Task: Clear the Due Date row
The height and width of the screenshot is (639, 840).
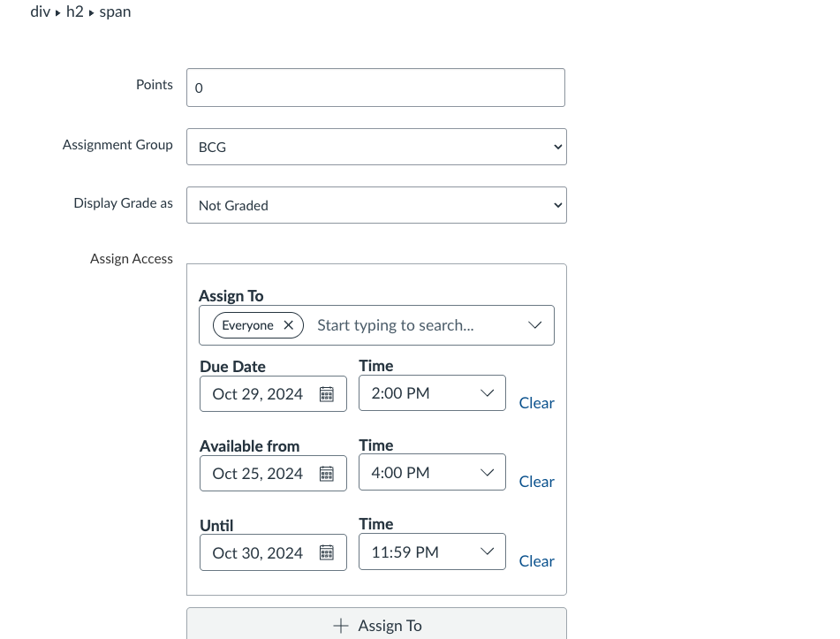Action: pos(536,403)
